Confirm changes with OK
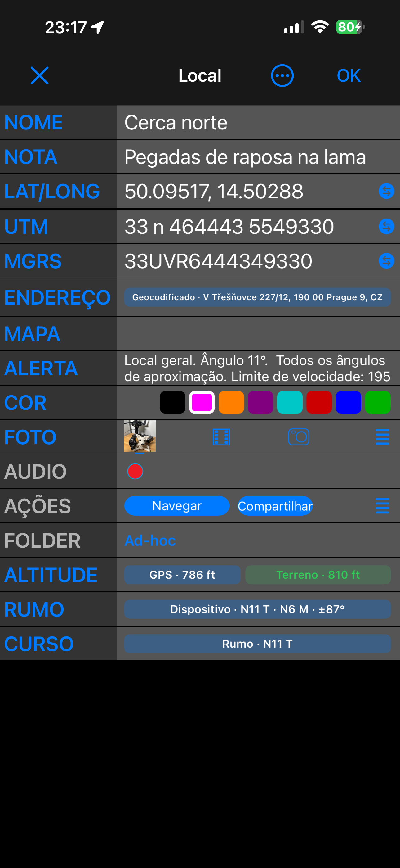This screenshot has width=400, height=868. (349, 75)
